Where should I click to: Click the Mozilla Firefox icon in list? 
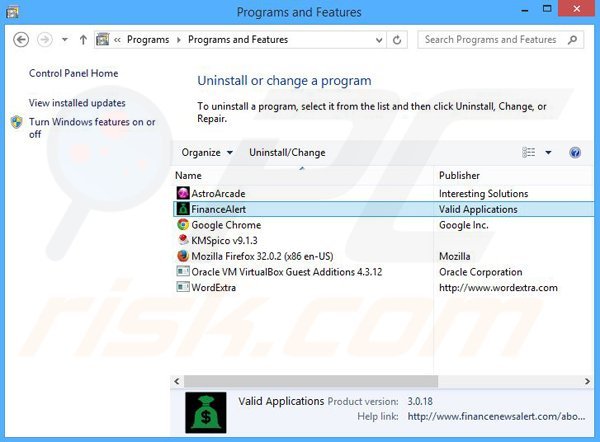[x=183, y=256]
